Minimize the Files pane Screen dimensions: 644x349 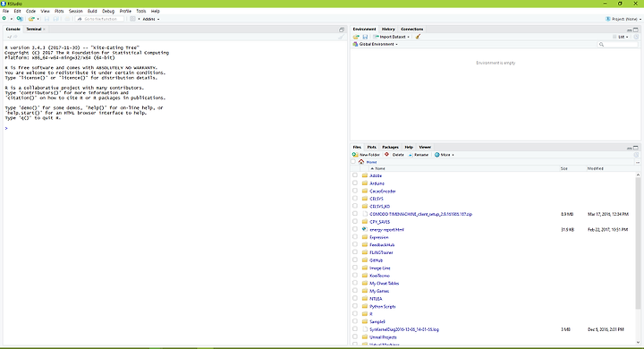pos(629,148)
